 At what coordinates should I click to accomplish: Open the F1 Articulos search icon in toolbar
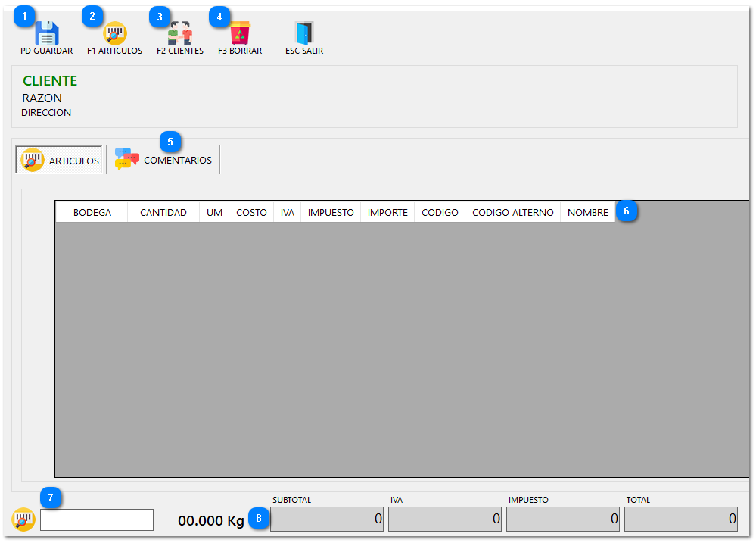pos(115,33)
